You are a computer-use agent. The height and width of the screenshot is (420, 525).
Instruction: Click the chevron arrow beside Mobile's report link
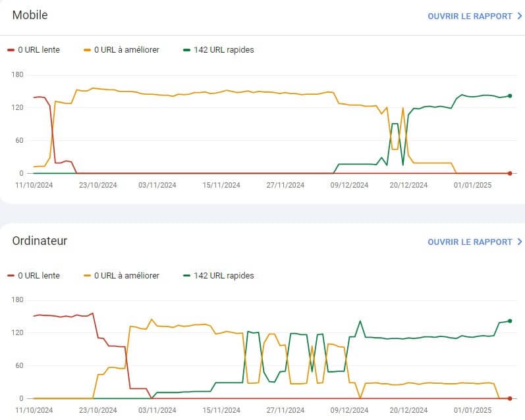pos(520,16)
